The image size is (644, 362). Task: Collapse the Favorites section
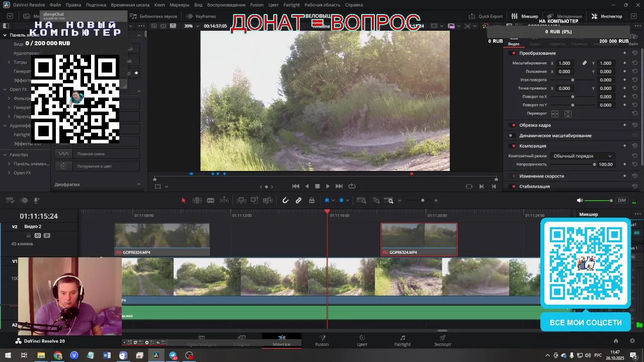click(5, 155)
